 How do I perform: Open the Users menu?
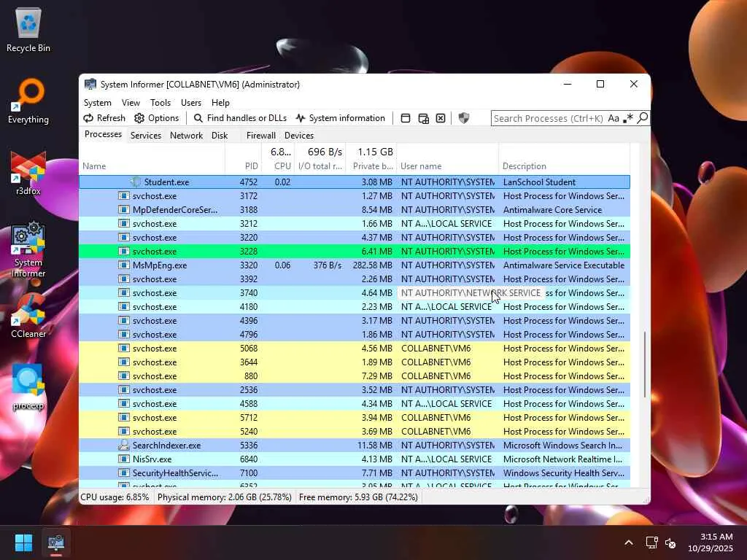[x=191, y=103]
